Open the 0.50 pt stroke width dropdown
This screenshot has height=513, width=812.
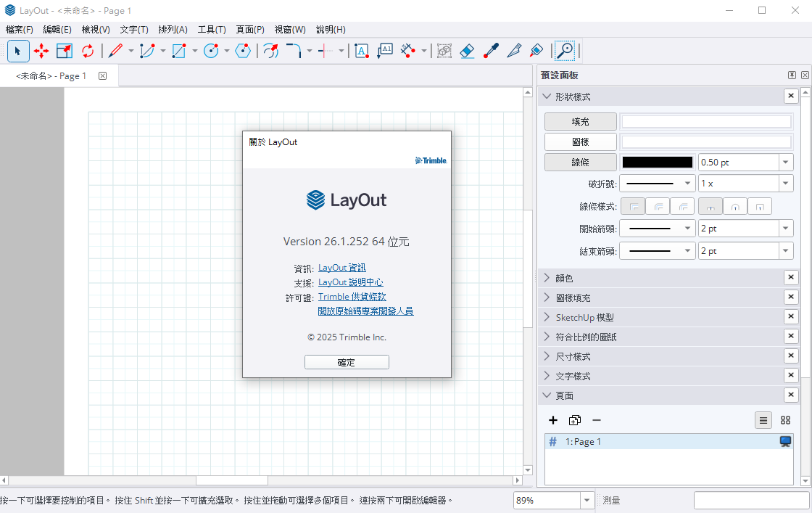(786, 163)
